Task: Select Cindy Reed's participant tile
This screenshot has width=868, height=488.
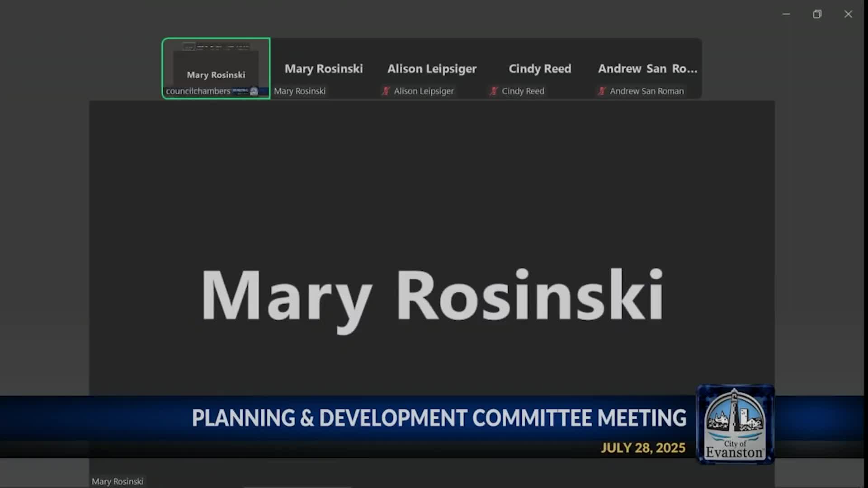Action: click(x=540, y=69)
